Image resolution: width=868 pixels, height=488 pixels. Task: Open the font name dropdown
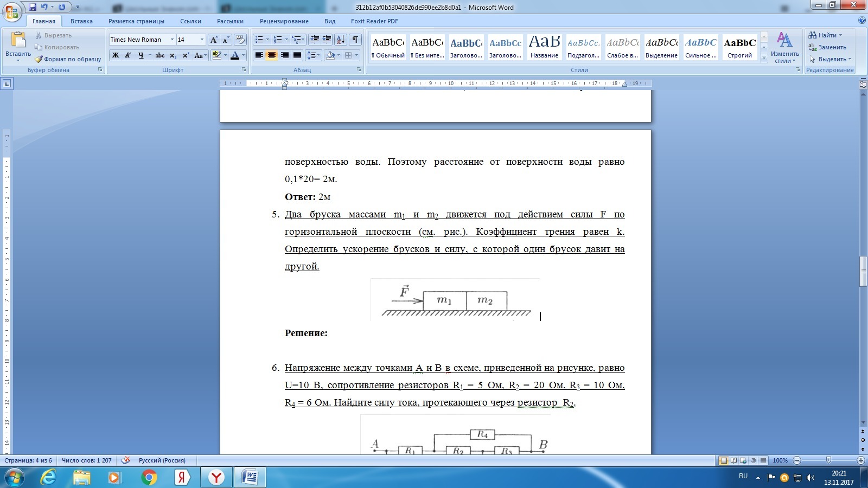coord(172,40)
